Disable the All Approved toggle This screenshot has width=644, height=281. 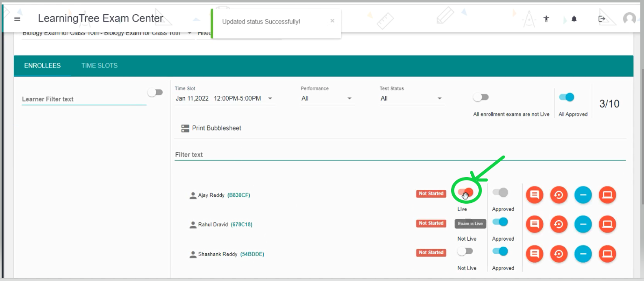[x=566, y=97]
